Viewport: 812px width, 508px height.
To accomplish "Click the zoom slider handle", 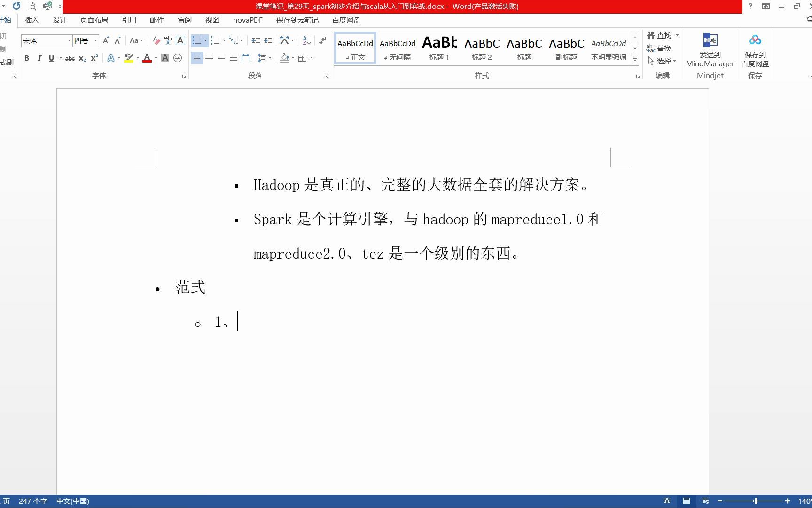I will point(756,501).
